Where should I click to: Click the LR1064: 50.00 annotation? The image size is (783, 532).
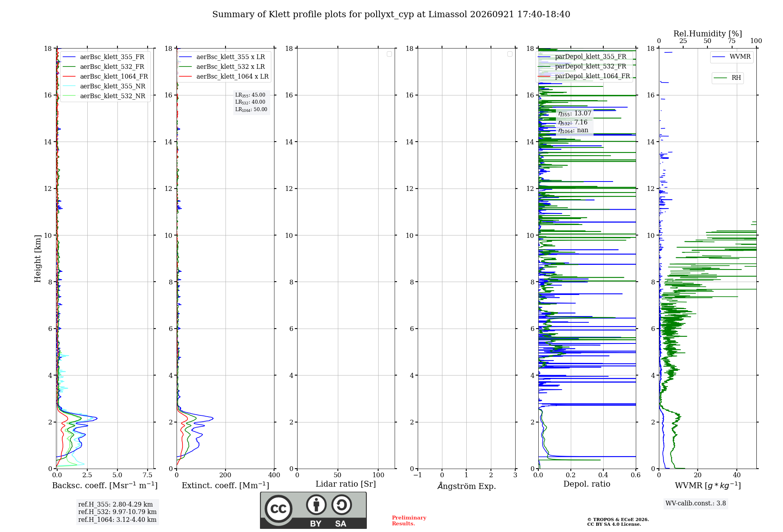[x=251, y=110]
